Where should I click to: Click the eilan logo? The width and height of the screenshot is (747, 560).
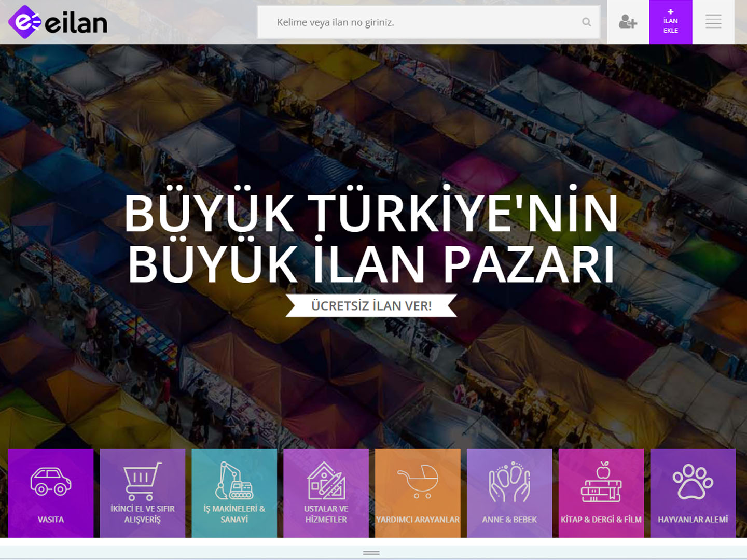click(x=58, y=22)
